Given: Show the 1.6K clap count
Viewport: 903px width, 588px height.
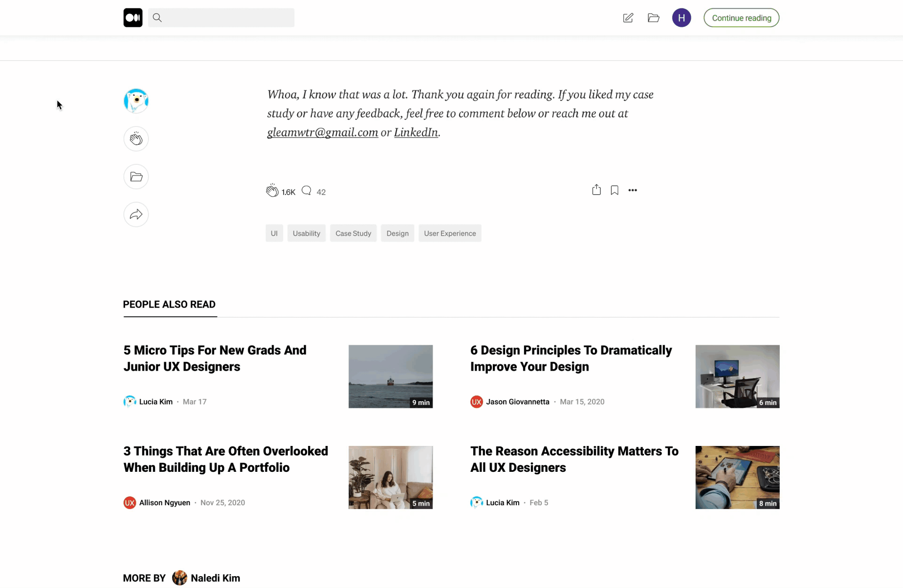Looking at the screenshot, I should pos(288,192).
